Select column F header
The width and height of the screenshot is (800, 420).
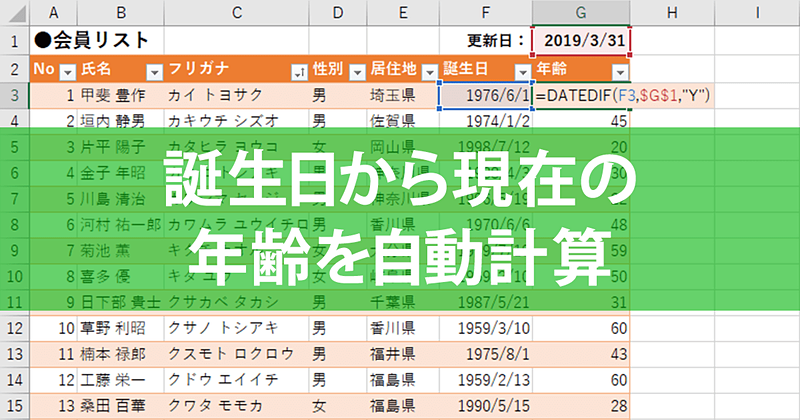pyautogui.click(x=485, y=13)
